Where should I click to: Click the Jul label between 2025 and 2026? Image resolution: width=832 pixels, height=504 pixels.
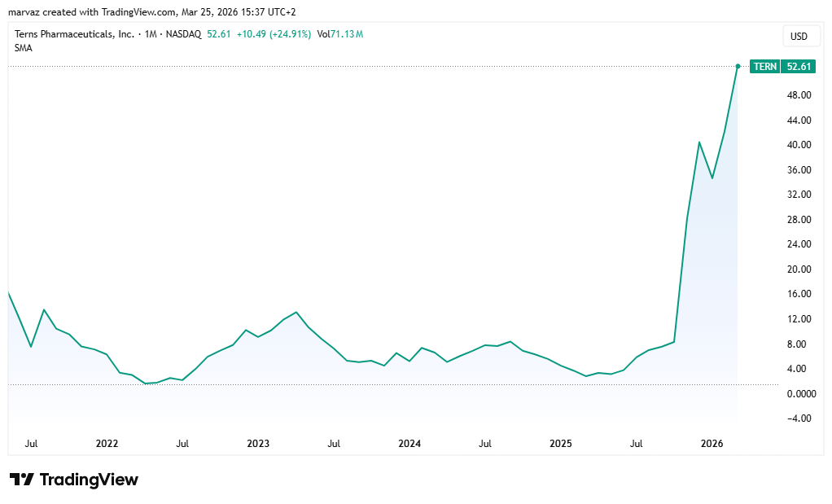pyautogui.click(x=636, y=444)
